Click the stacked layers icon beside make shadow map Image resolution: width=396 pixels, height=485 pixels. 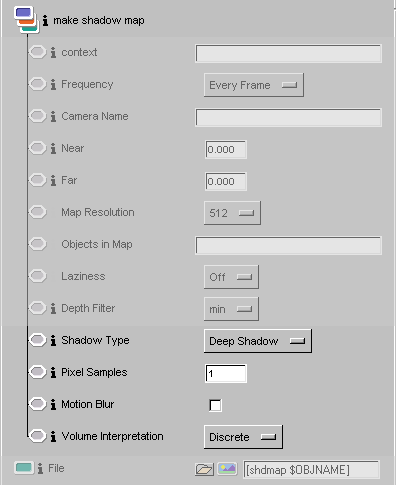click(x=27, y=20)
